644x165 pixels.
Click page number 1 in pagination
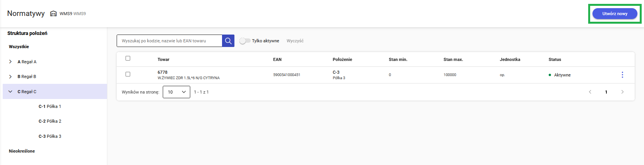click(606, 92)
